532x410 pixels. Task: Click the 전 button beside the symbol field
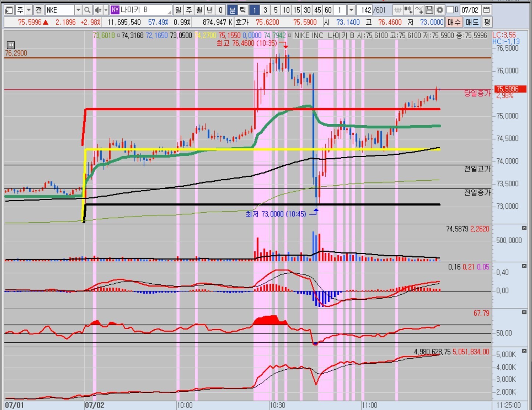point(39,10)
